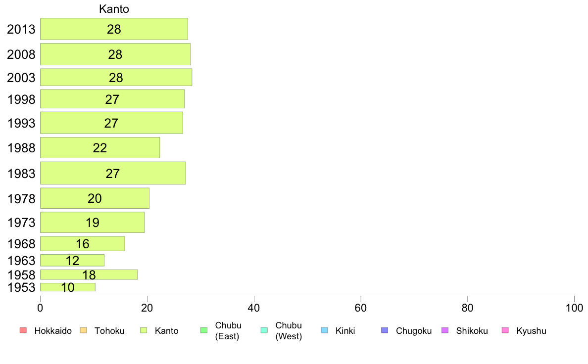
Task: Click the Shikoku purple legend swatch
Action: tap(445, 330)
